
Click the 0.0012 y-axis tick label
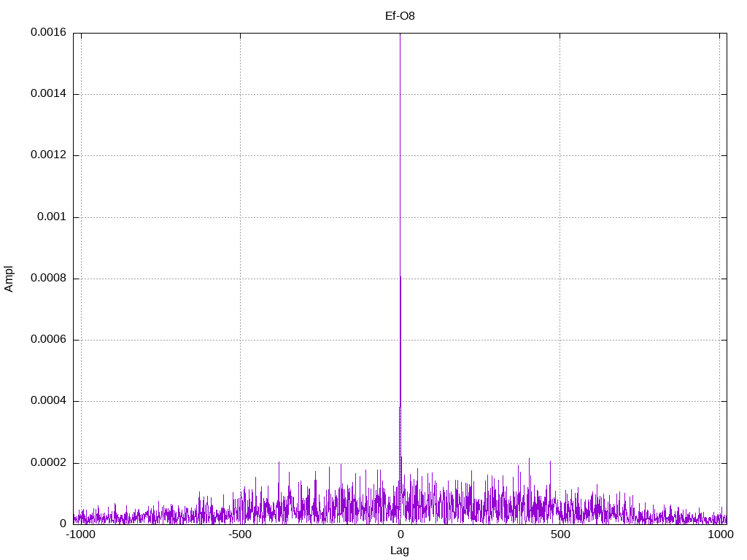pyautogui.click(x=49, y=155)
